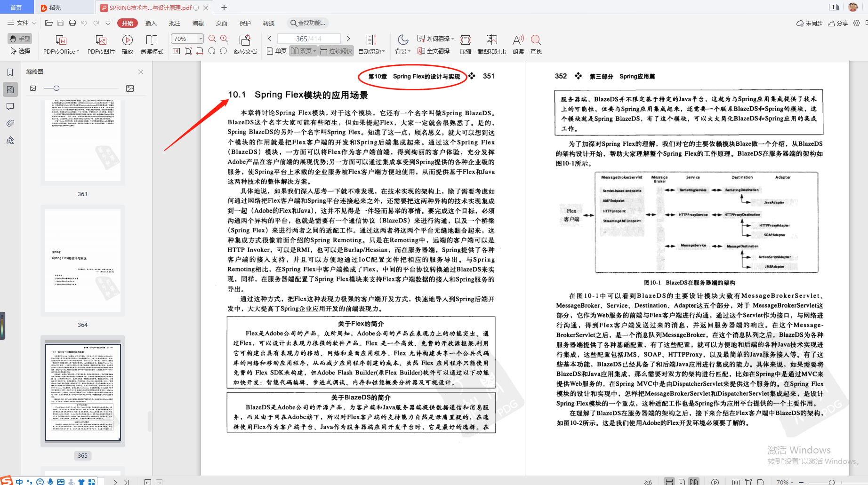
Task: Click the zoom out magnifier
Action: [x=212, y=39]
